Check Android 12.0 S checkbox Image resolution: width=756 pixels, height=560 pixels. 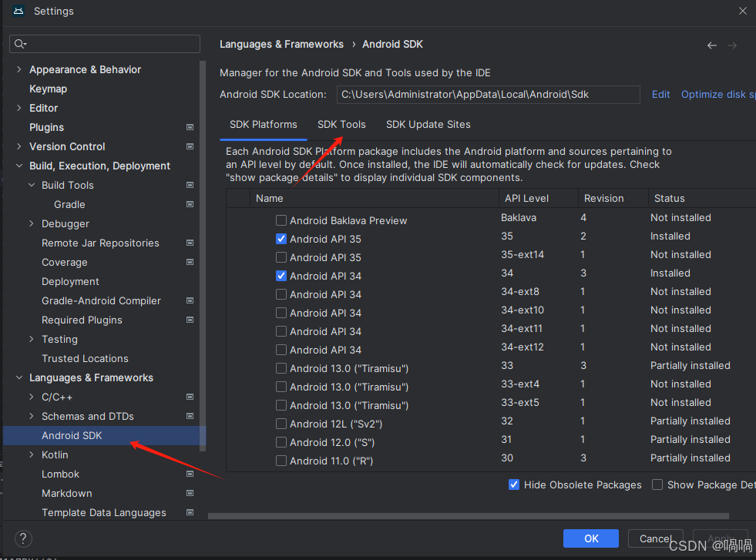point(281,442)
